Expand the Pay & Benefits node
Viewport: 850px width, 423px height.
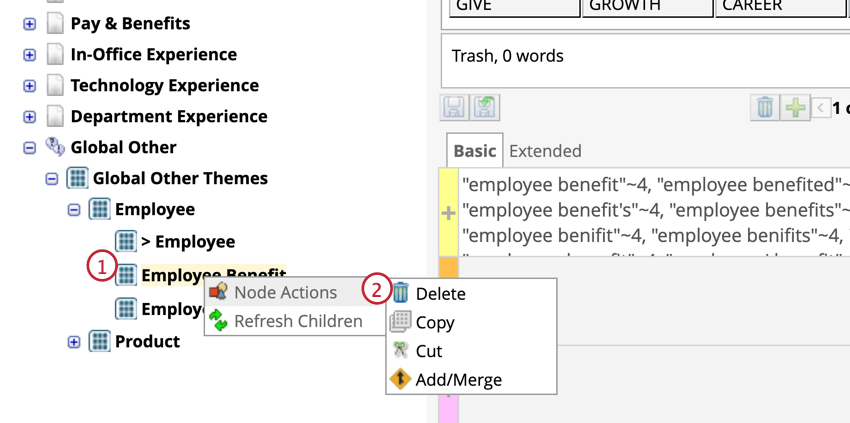(x=29, y=24)
